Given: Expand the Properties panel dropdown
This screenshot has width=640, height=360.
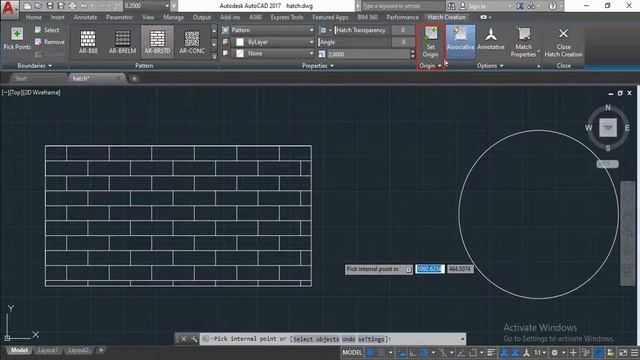Looking at the screenshot, I should (318, 66).
